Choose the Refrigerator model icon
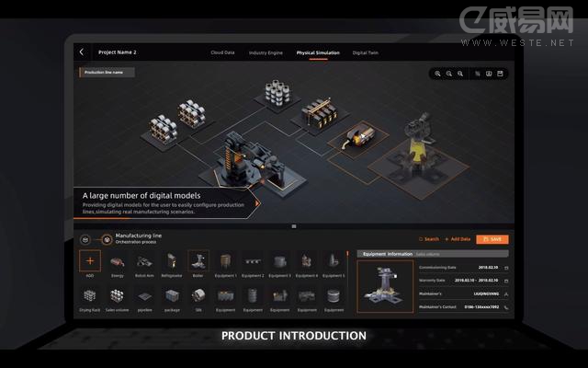 click(172, 261)
